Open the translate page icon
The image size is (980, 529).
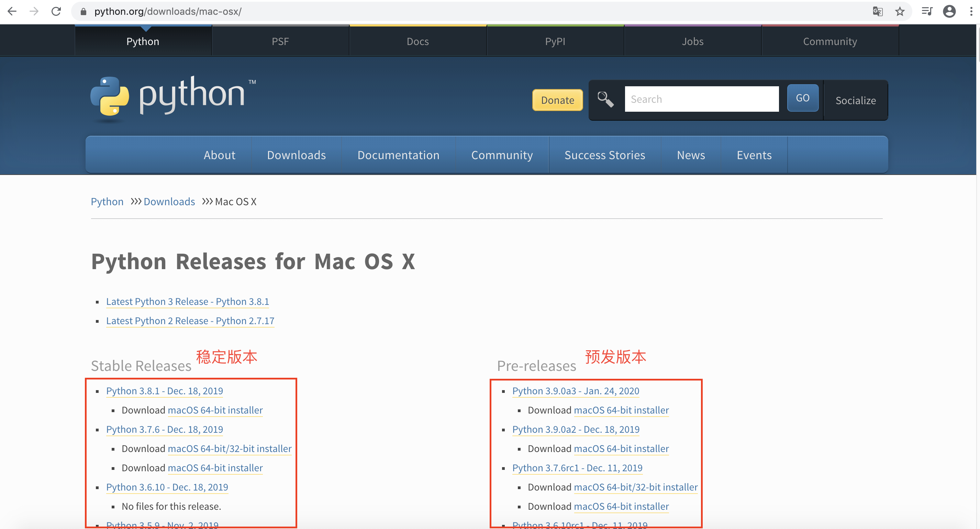pyautogui.click(x=878, y=11)
